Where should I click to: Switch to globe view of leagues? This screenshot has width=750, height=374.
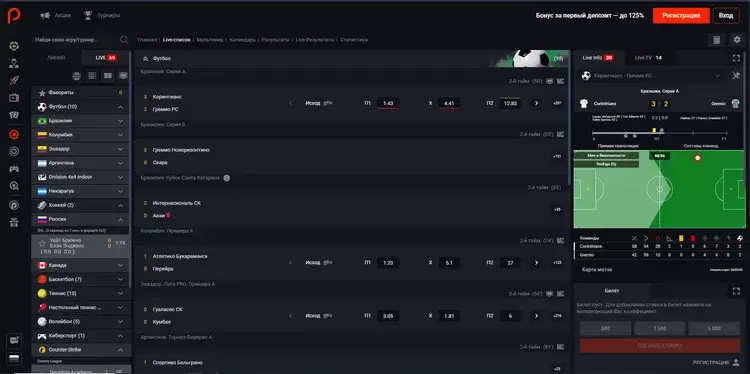click(77, 76)
